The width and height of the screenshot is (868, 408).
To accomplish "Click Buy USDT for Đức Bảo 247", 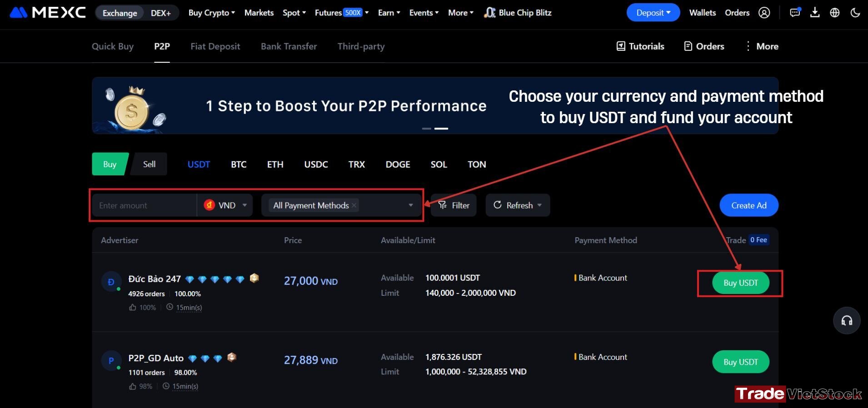I will click(741, 283).
